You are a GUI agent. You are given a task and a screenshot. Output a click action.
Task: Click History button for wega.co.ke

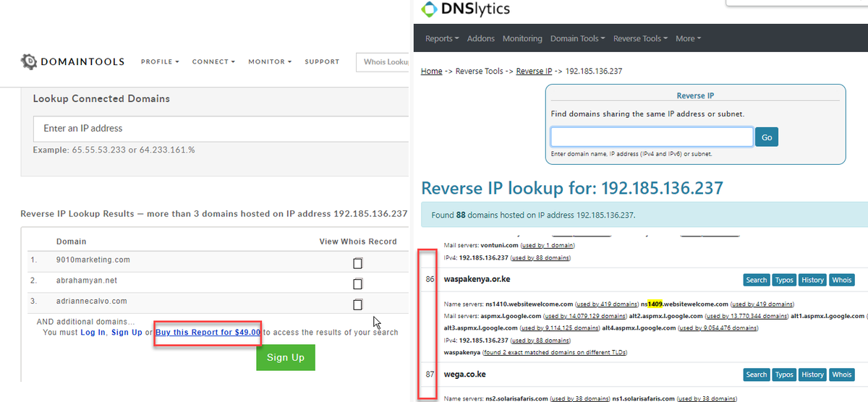point(812,375)
